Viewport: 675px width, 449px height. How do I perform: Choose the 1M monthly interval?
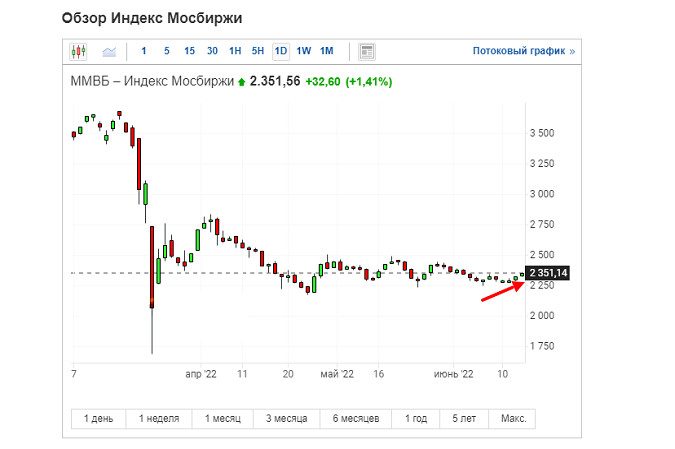327,51
